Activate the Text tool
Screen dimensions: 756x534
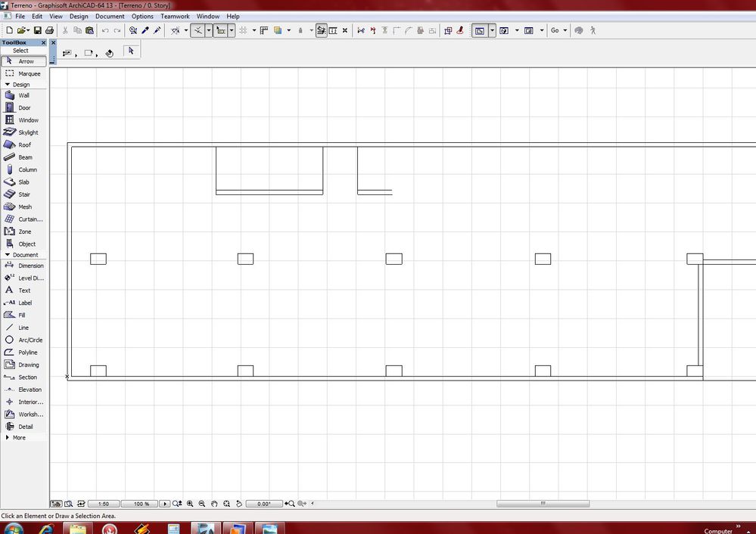23,290
